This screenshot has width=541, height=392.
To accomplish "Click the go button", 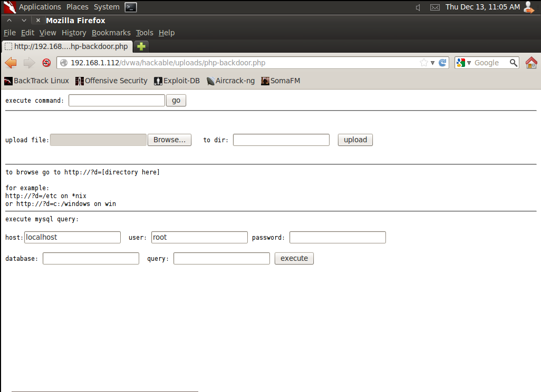I will click(176, 100).
